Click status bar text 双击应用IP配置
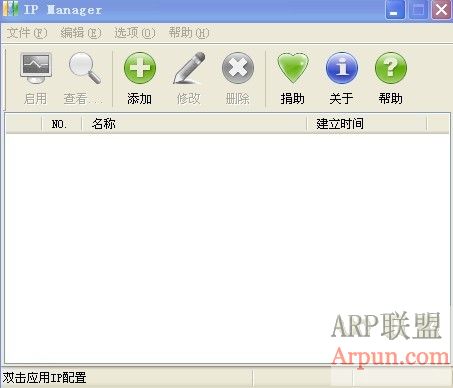Viewport: 453px width, 388px height. 44,378
